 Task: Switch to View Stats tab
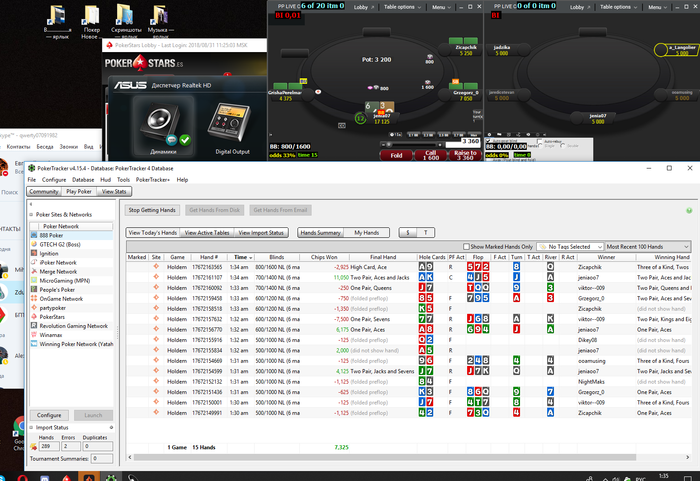tap(114, 192)
